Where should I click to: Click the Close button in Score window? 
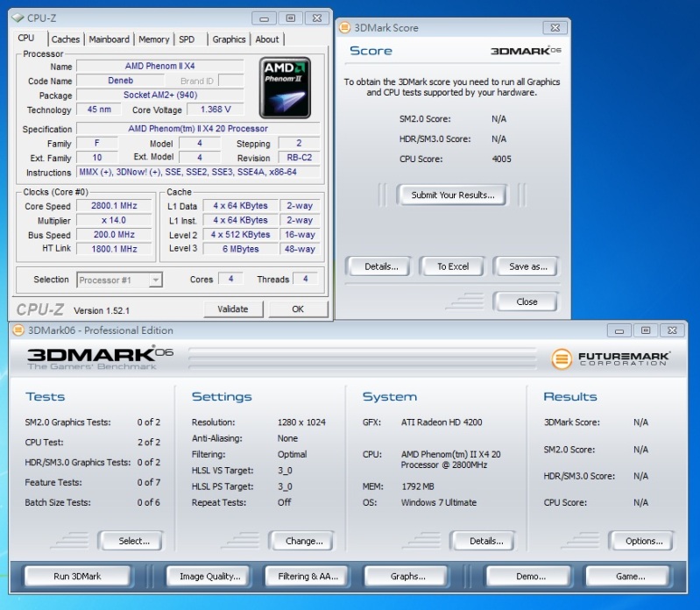pos(527,301)
